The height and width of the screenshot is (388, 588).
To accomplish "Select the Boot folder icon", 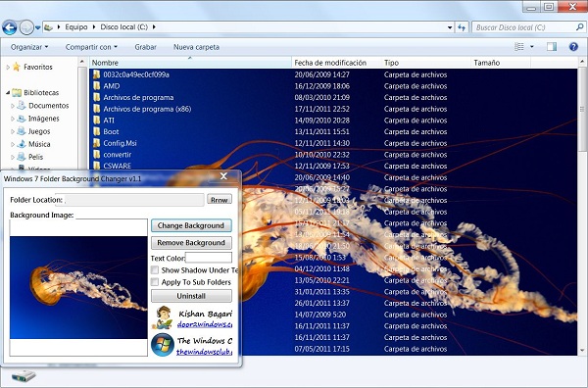I will point(97,131).
